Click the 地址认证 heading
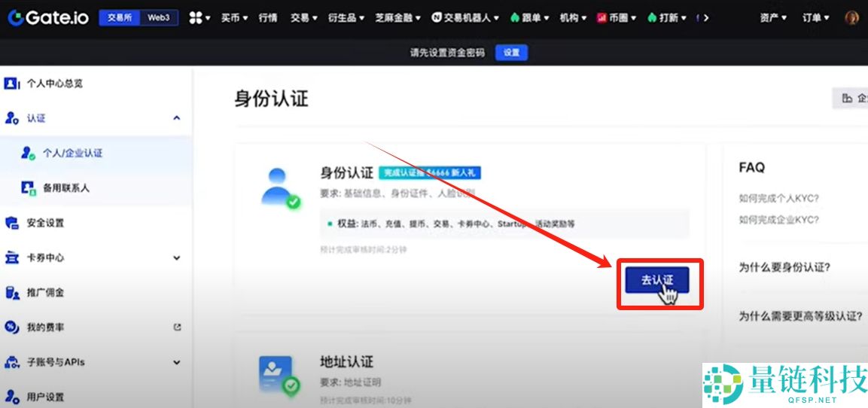The image size is (868, 408). (346, 362)
